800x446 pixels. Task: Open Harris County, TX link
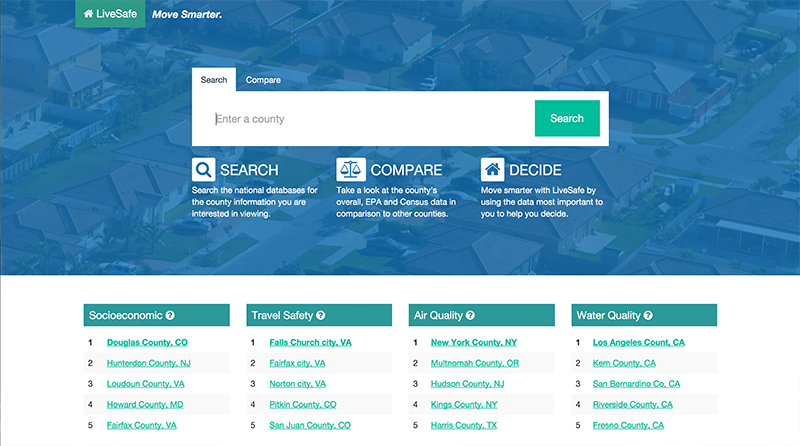tap(463, 425)
